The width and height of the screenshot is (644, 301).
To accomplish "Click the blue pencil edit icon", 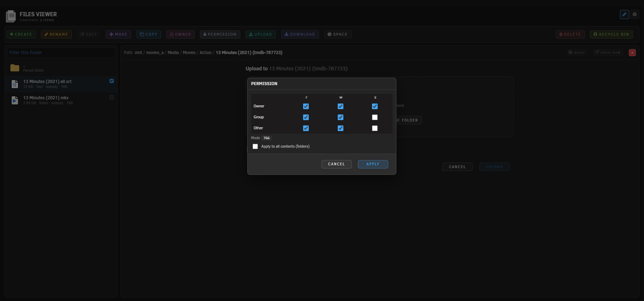I will pyautogui.click(x=624, y=14).
